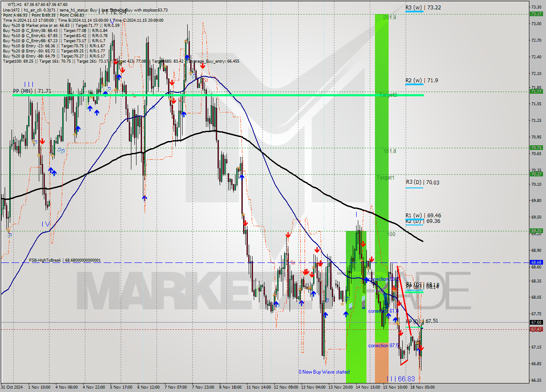This screenshot has height=392, width=546.
Task: Select the '0 New Buy Wave started' annotation
Action: pos(324,372)
